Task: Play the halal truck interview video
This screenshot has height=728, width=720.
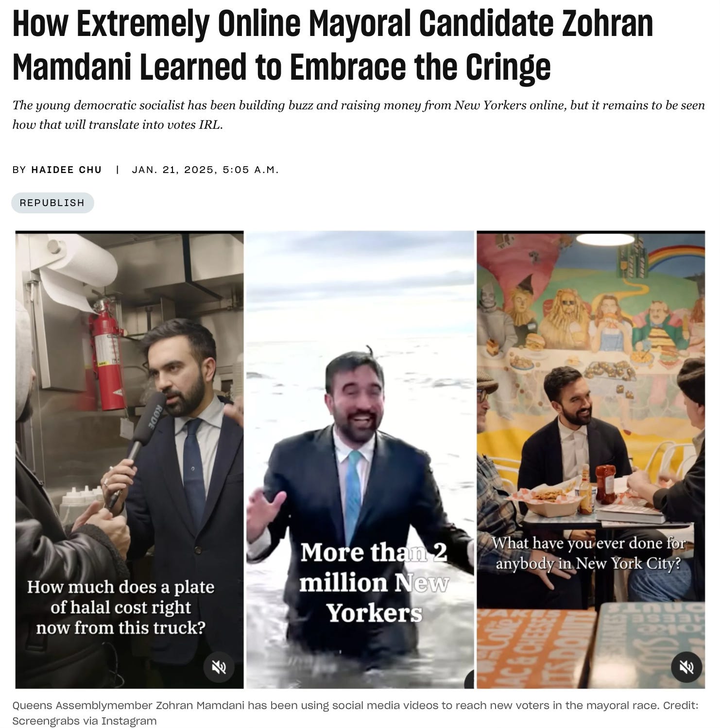Action: (x=129, y=459)
